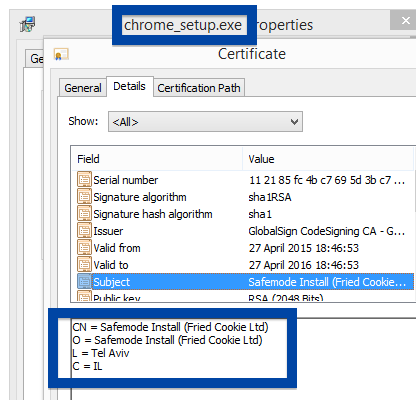Click the serial value 11 21 85 fc 4b
This screenshot has width=416, height=400.
[x=327, y=180]
